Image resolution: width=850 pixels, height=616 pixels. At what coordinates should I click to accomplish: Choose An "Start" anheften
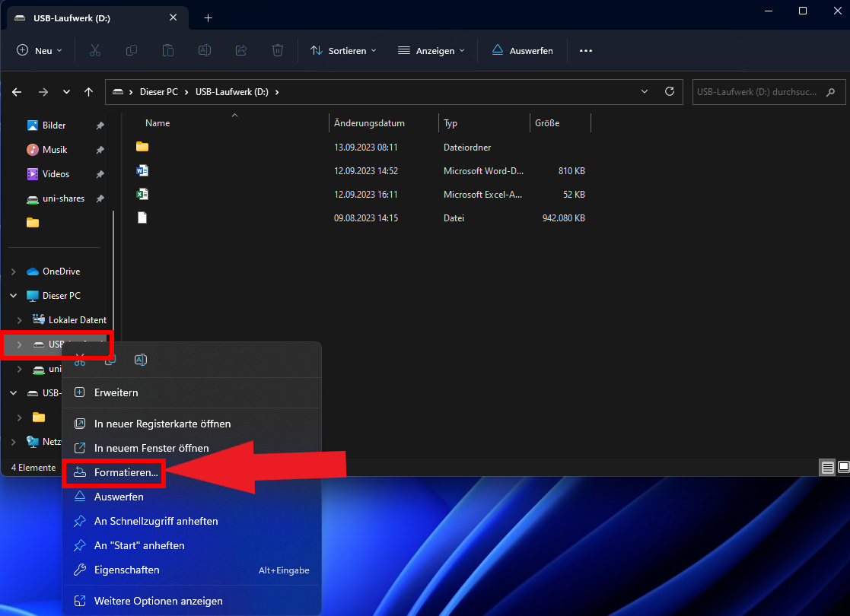(192, 545)
